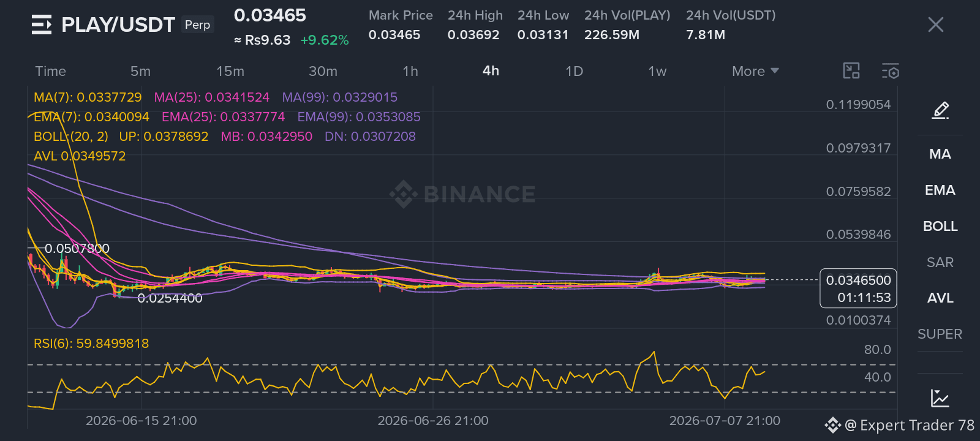
Task: Click the BOLL DN value 0.0307208
Action: point(370,137)
